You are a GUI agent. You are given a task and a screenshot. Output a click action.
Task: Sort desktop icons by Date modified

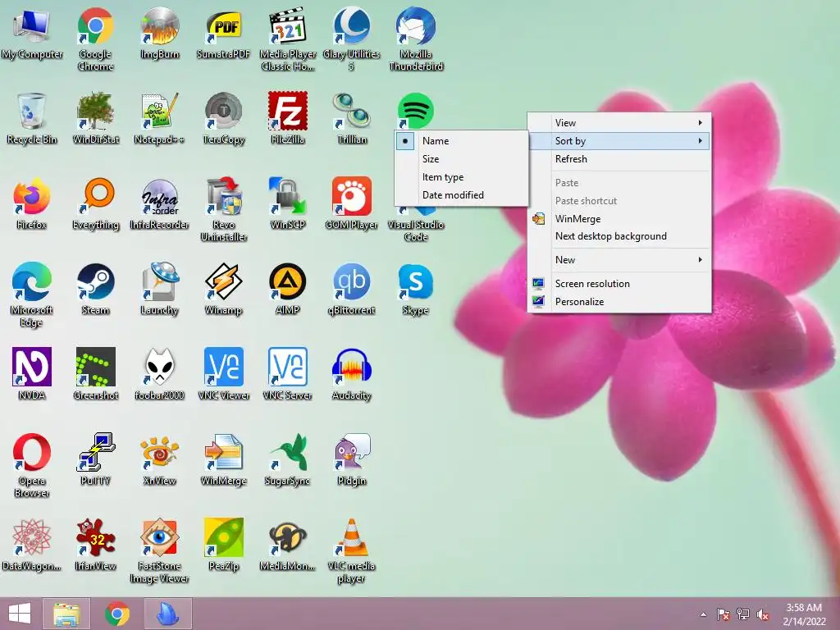[461, 195]
